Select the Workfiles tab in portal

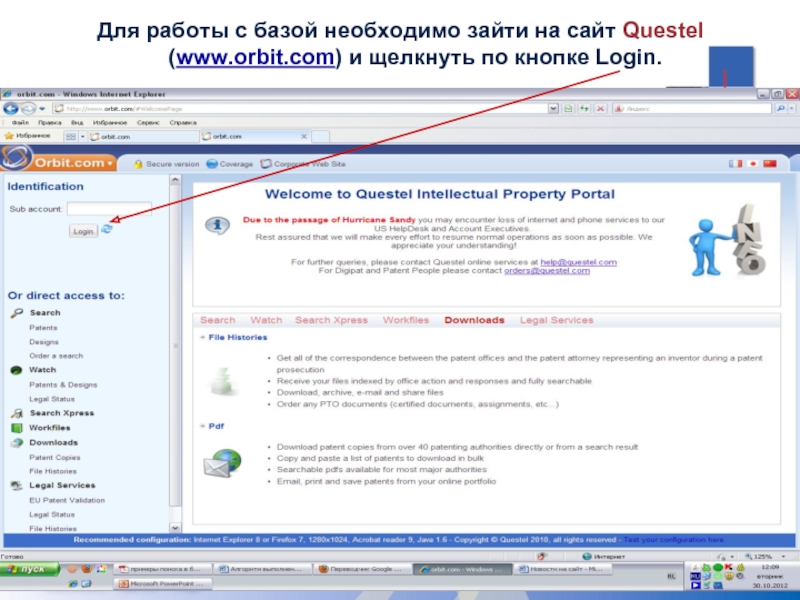point(406,320)
